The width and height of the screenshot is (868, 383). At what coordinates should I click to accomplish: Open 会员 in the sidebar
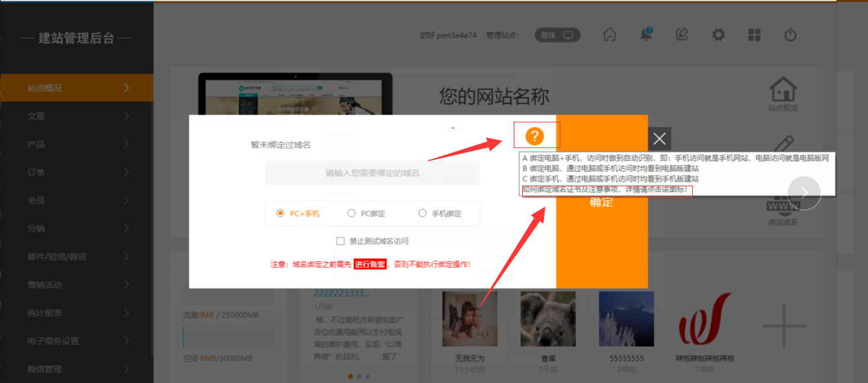tap(76, 200)
